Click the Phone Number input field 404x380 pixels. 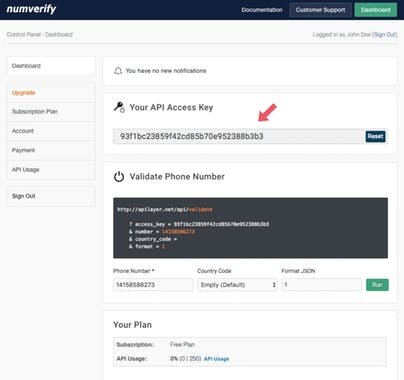(x=153, y=285)
